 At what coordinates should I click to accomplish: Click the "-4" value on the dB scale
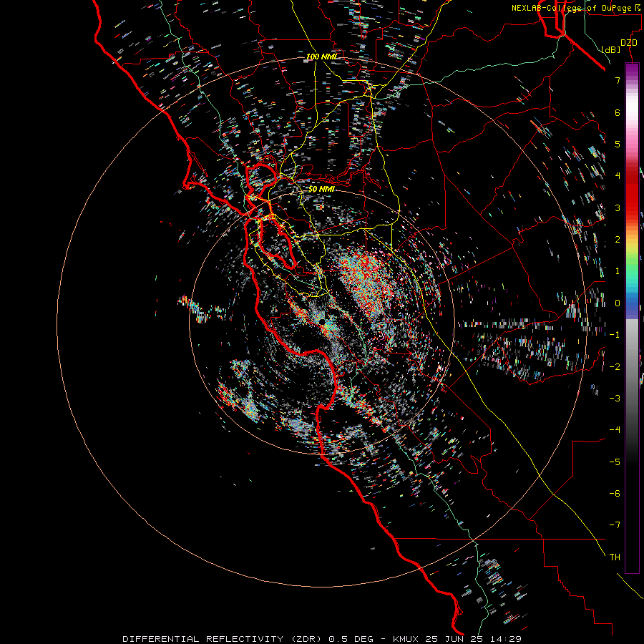pos(615,430)
